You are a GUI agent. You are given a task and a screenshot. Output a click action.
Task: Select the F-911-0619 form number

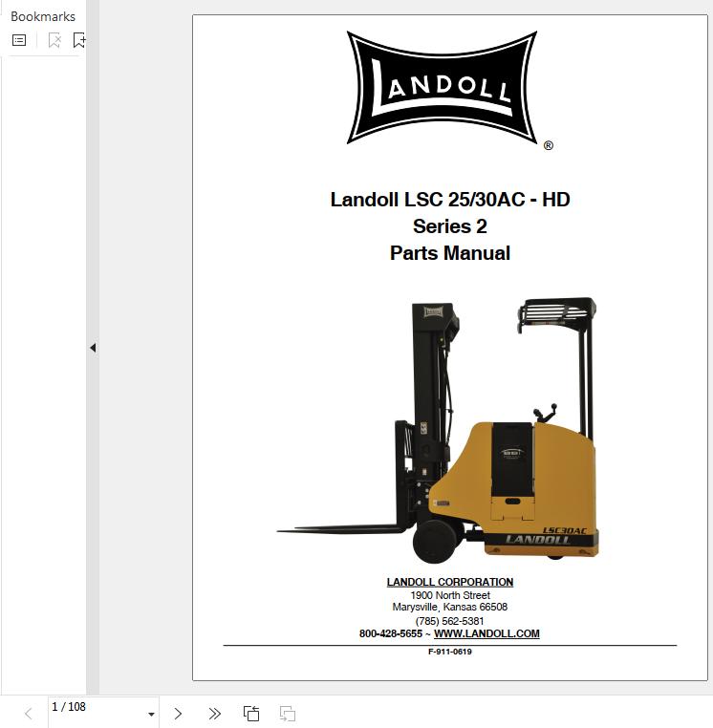click(449, 652)
